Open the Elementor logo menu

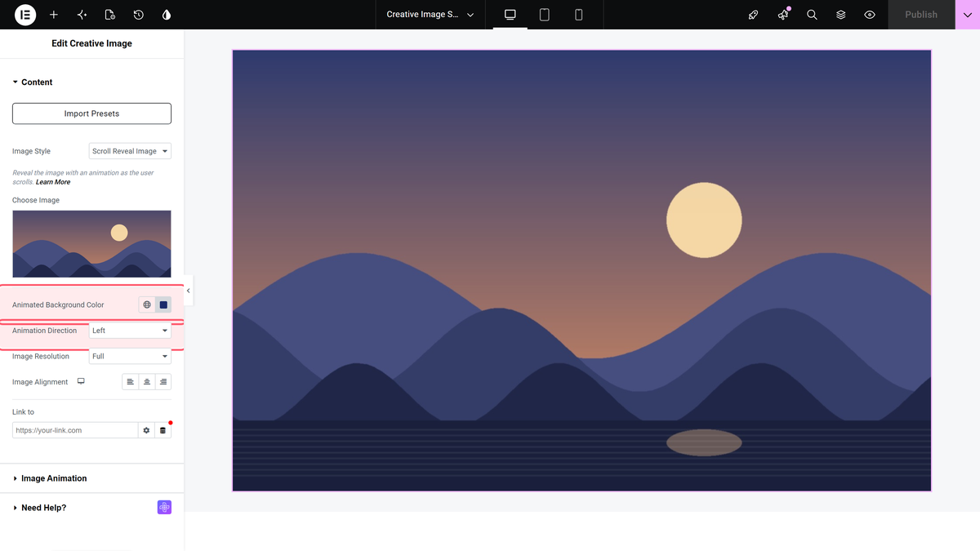25,15
